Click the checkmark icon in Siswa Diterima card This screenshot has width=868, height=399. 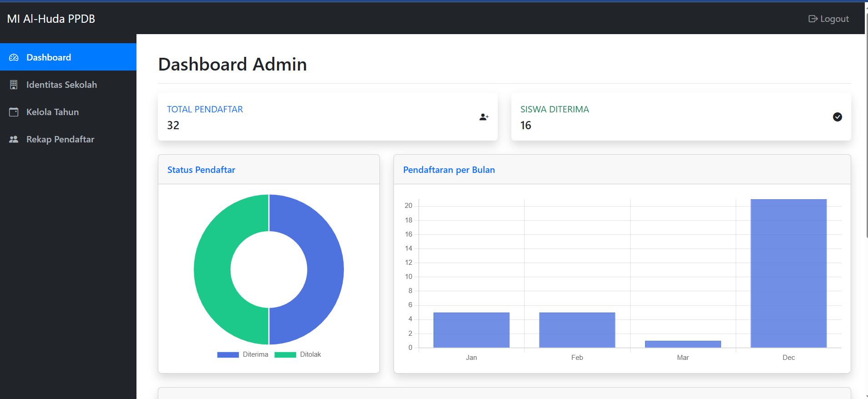coord(837,117)
